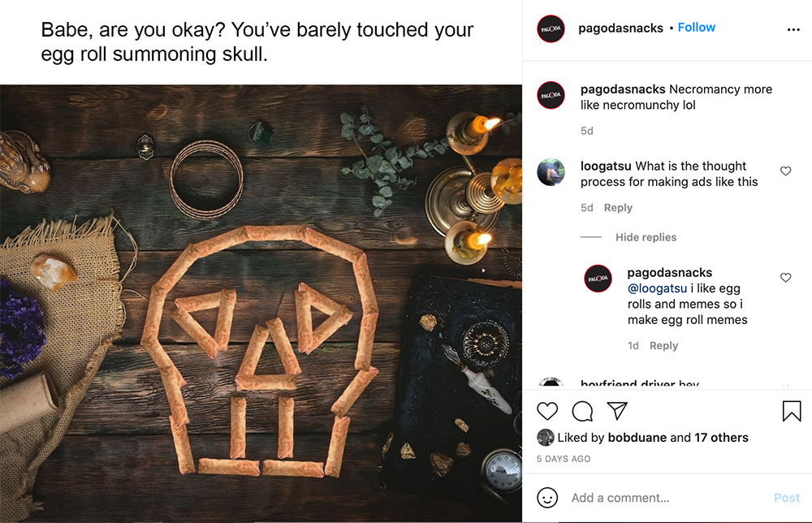Open pagodasnacks profile from header username
Viewport: 812px width, 523px height.
pos(620,28)
